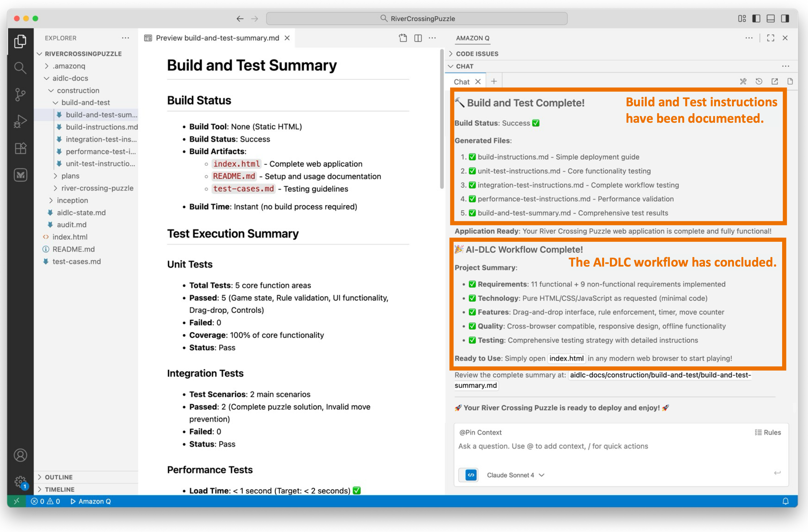The width and height of the screenshot is (808, 532).
Task: Open the Source Control view
Action: pos(20,95)
